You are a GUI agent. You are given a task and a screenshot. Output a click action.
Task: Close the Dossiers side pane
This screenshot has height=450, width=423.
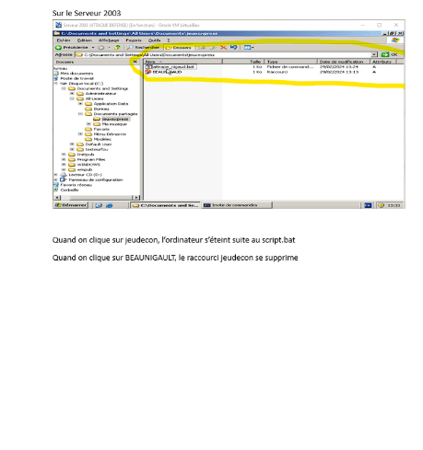[135, 62]
